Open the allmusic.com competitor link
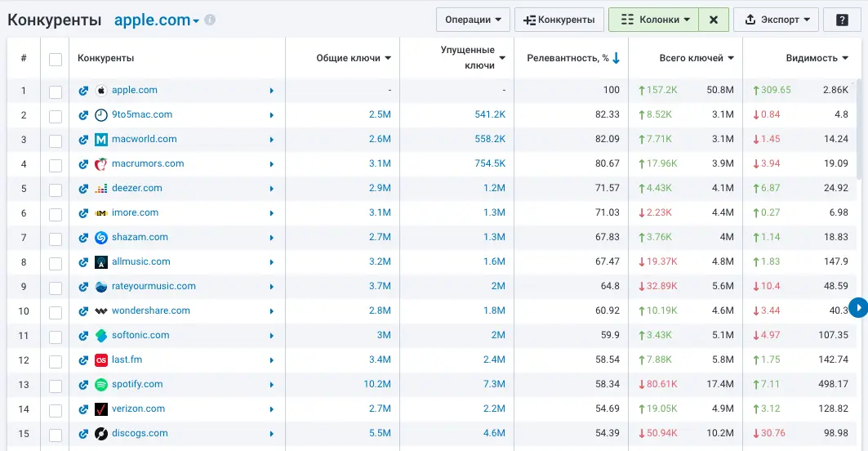The height and width of the screenshot is (451, 868). point(140,261)
